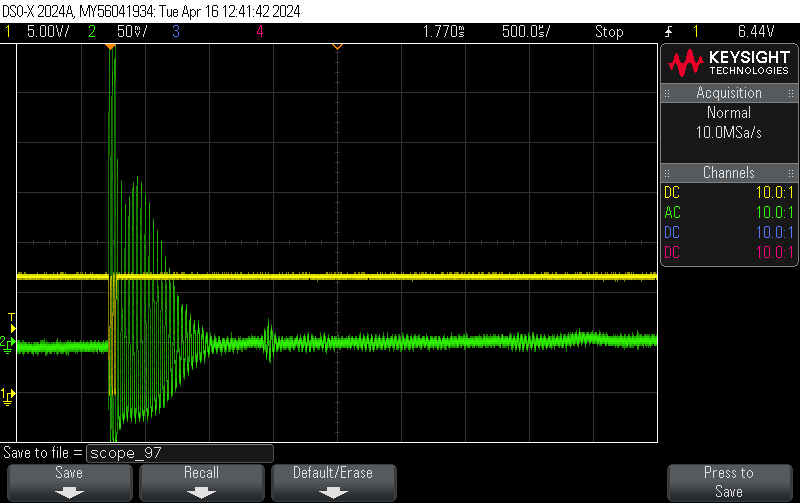Open the Acquisition panel header
The image size is (800, 503).
click(728, 93)
